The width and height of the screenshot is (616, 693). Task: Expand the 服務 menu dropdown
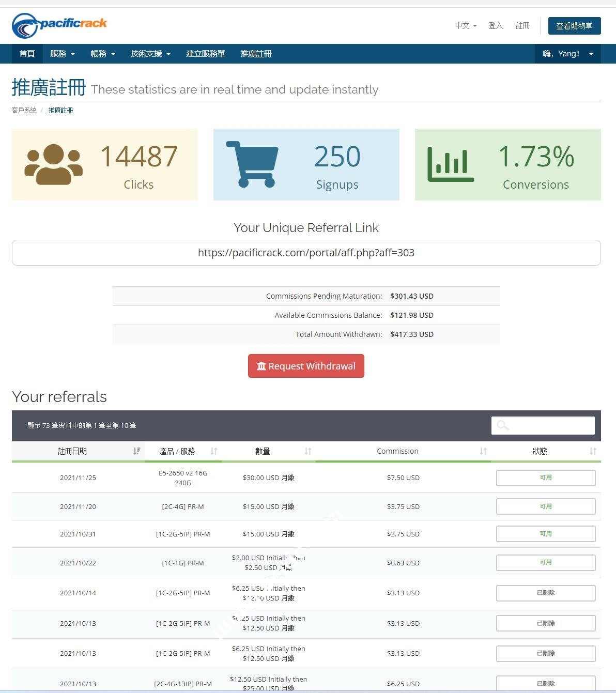62,54
